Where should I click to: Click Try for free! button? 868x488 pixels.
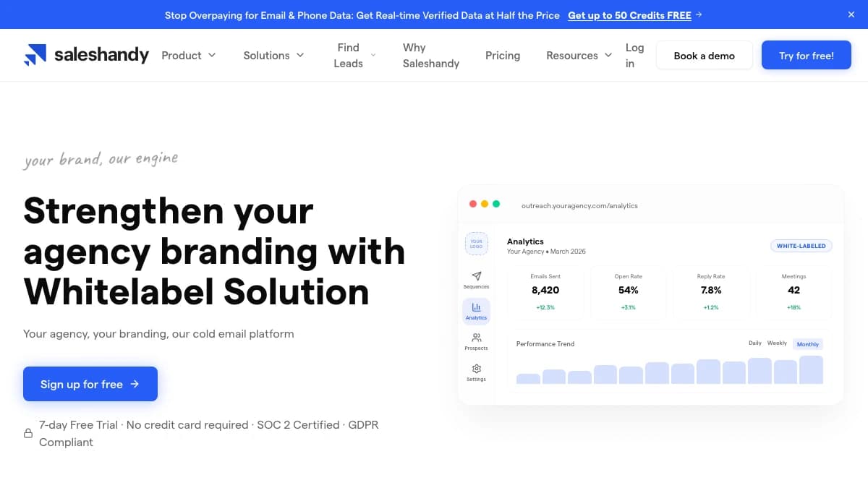(x=807, y=55)
